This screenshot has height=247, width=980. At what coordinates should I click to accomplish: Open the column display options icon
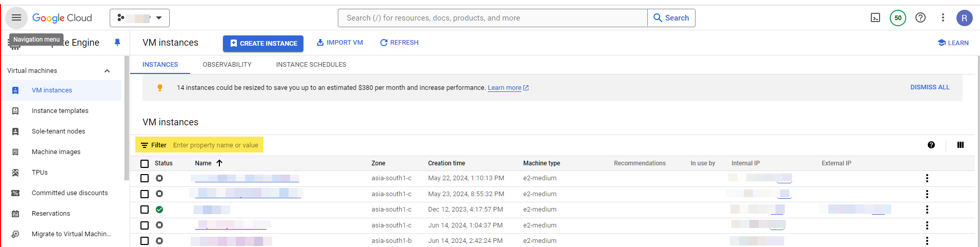coord(961,145)
